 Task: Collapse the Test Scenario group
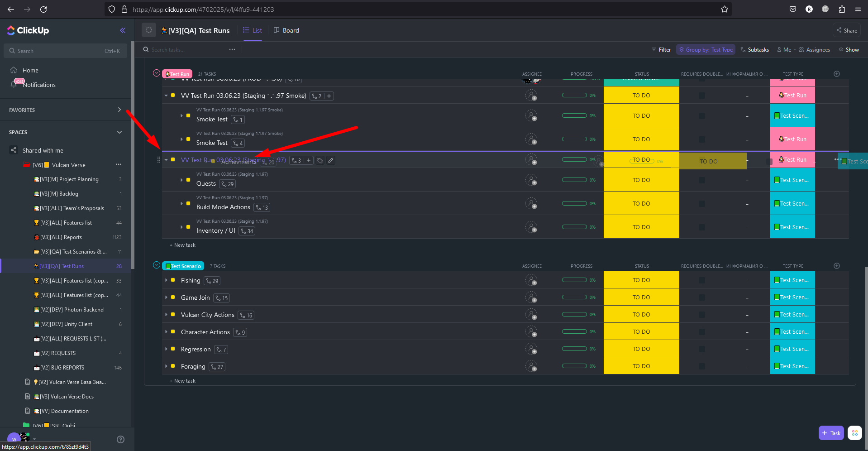[x=157, y=265]
